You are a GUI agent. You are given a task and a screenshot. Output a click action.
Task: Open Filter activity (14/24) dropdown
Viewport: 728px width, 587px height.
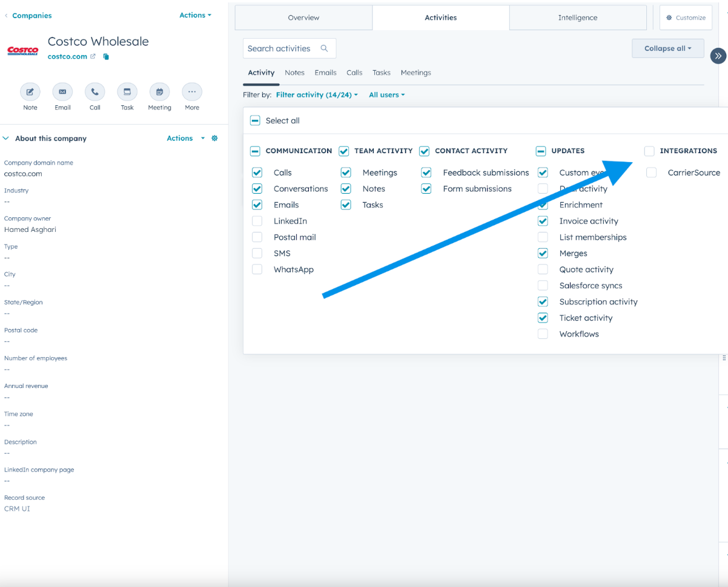point(317,94)
